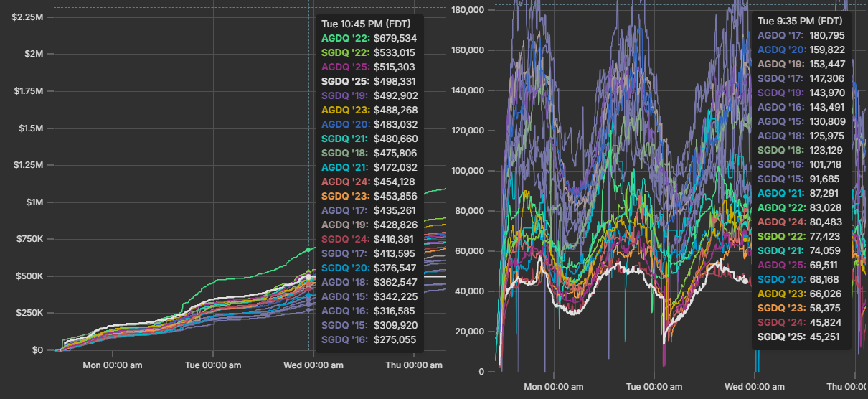Select the SGDQ '19 143,970 viewers row
The width and height of the screenshot is (868, 399).
tap(801, 93)
